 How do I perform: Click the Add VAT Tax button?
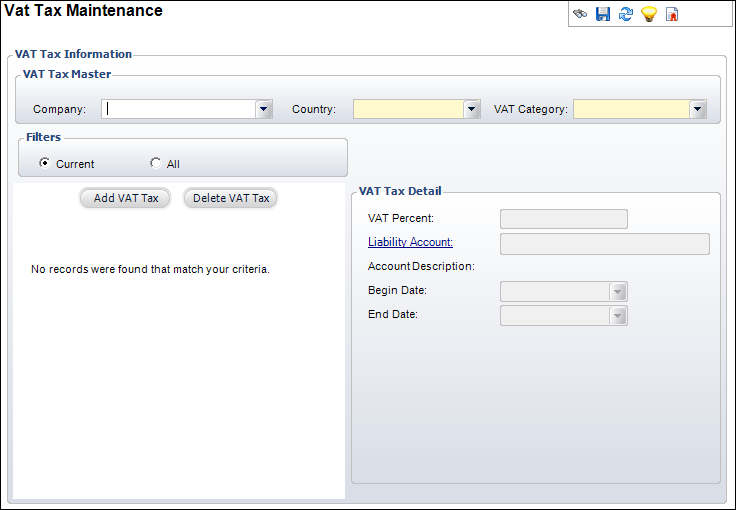click(125, 198)
